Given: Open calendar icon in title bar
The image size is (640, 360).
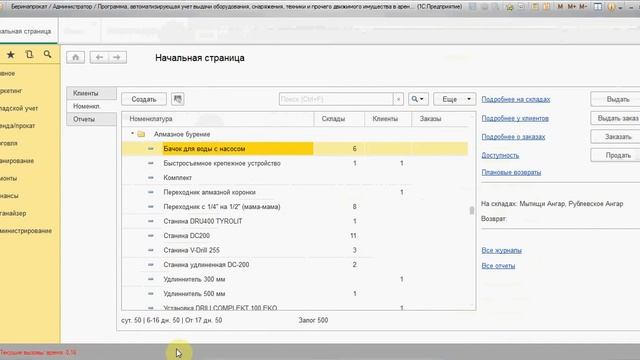Looking at the screenshot, I should [547, 7].
